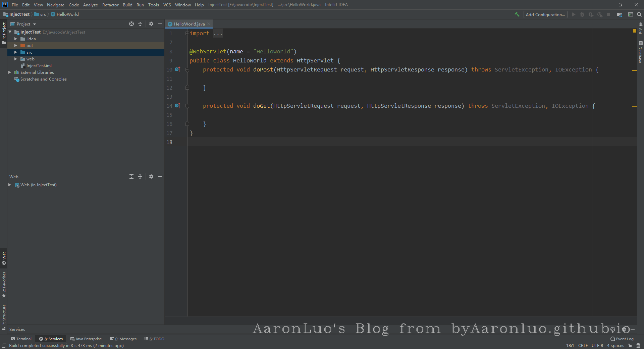Click the locate file target icon in Project panel
Viewport: 644px width, 349px height.
pyautogui.click(x=131, y=24)
